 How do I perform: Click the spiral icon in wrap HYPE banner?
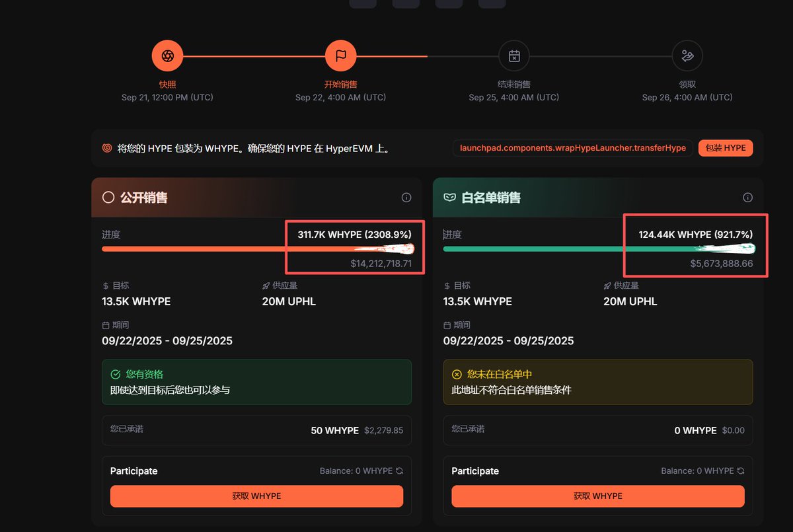tap(107, 148)
